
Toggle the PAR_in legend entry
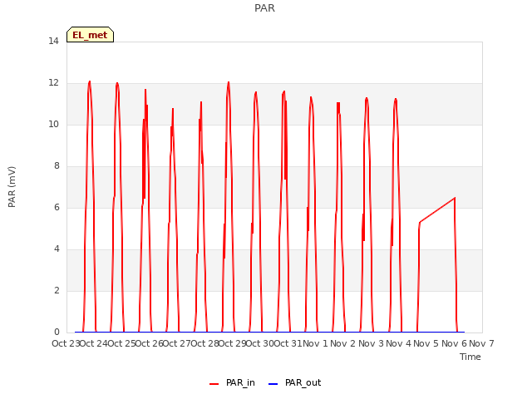tap(232, 382)
